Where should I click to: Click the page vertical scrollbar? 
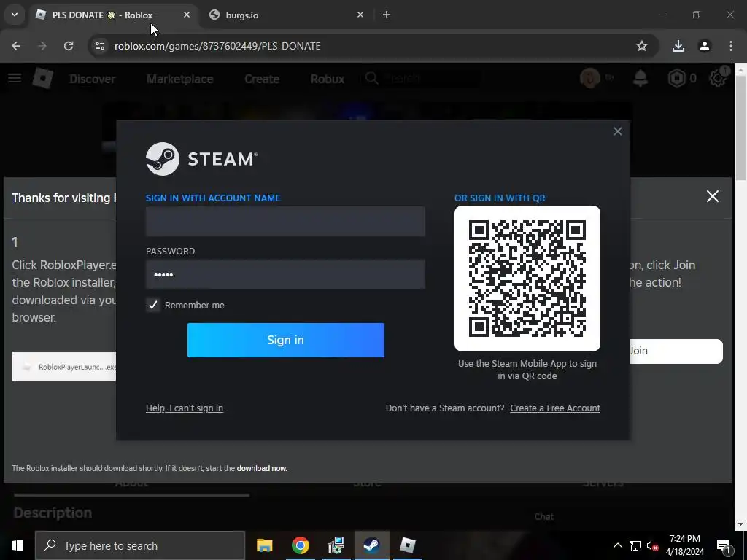pyautogui.click(x=740, y=128)
